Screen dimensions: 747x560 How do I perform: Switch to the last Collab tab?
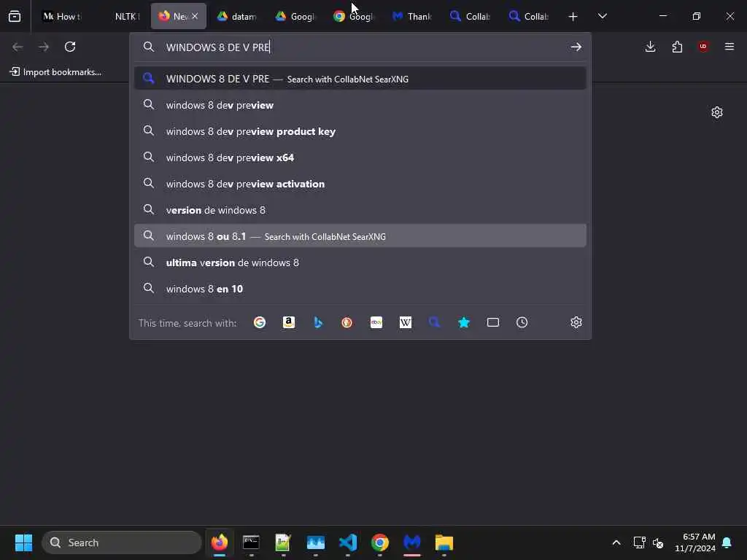pyautogui.click(x=529, y=16)
